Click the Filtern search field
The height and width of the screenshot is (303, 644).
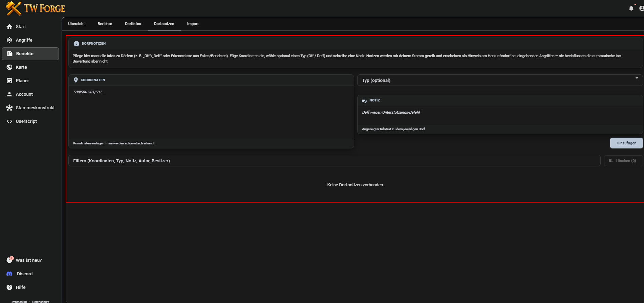[x=334, y=161]
